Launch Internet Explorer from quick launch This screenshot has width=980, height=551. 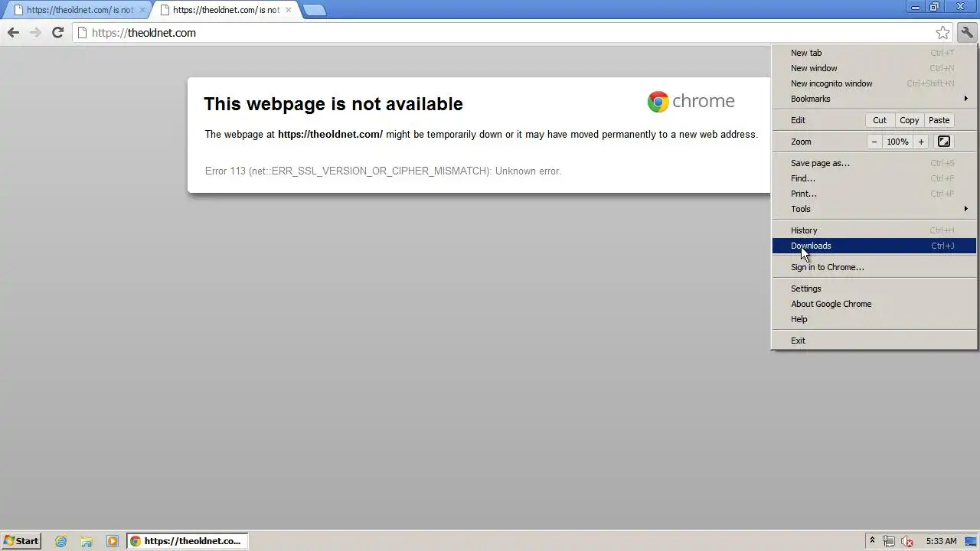coord(61,541)
